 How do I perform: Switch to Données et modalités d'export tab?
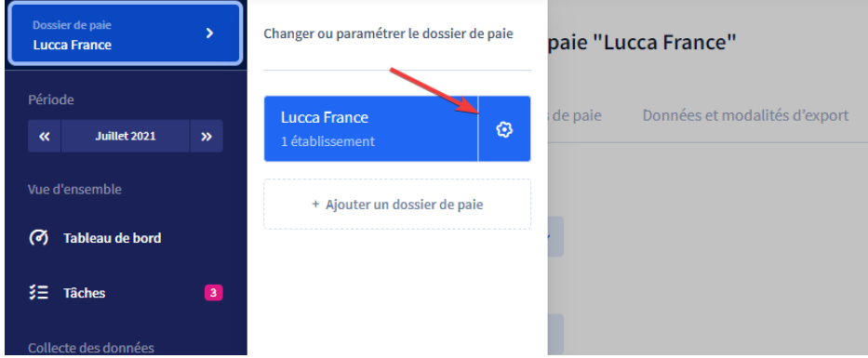click(745, 115)
